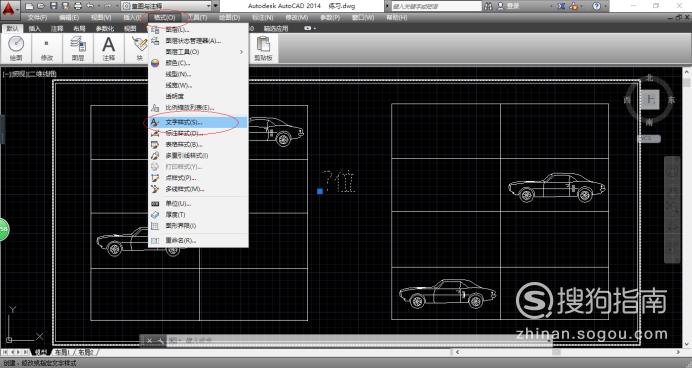Screen dimensions: 692x368
Task: Click the Help question mark icon
Action: [x=596, y=6]
